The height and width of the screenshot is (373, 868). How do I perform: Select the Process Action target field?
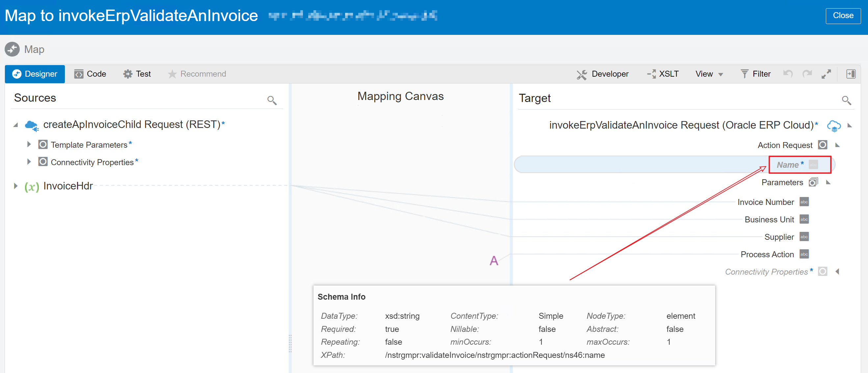click(x=767, y=255)
